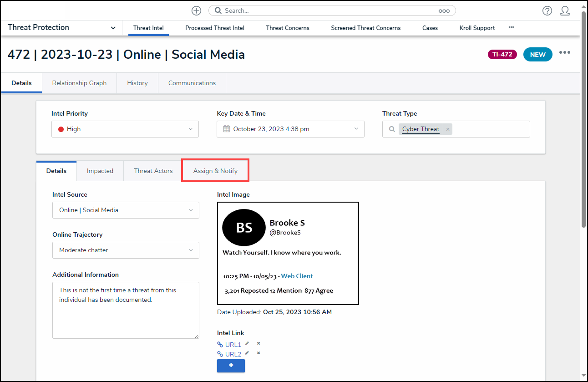The image size is (588, 382).
Task: Expand the Intel Priority dropdown
Action: click(125, 129)
